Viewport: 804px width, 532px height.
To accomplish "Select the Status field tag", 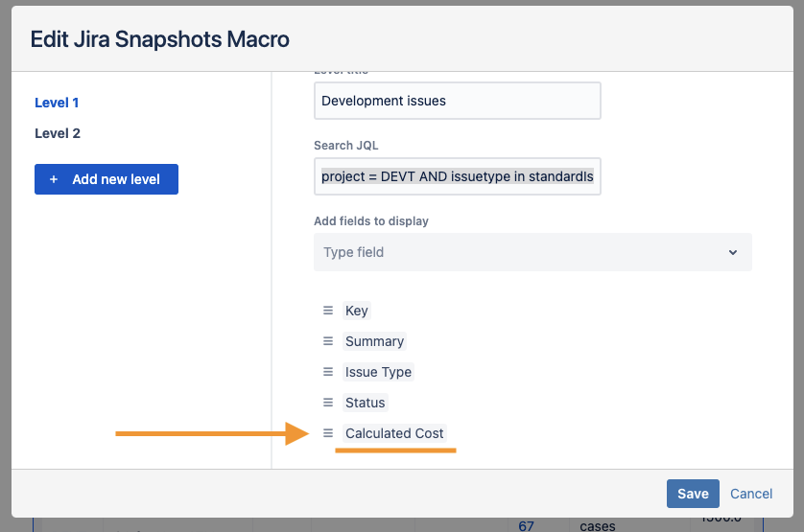I will 366,403.
